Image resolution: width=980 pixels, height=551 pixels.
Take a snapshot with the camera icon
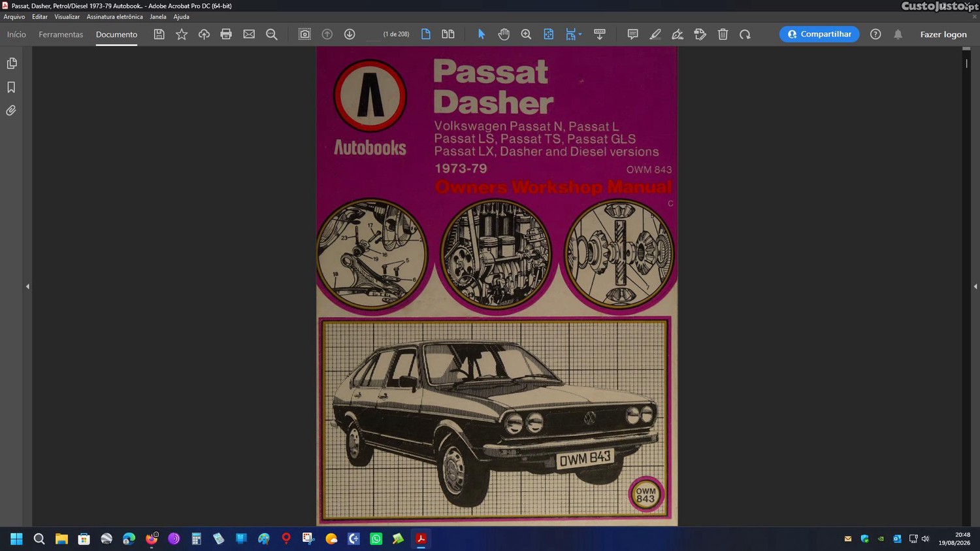[x=304, y=34]
